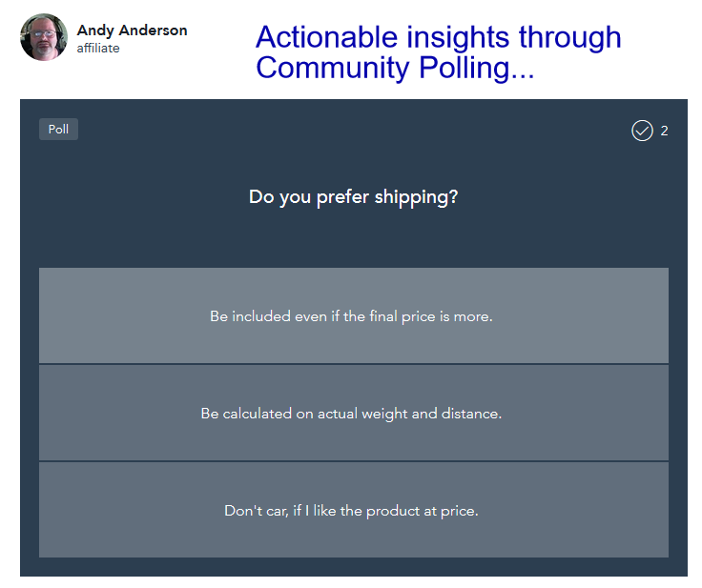The height and width of the screenshot is (588, 702).
Task: Click the Poll badge
Action: (x=58, y=130)
